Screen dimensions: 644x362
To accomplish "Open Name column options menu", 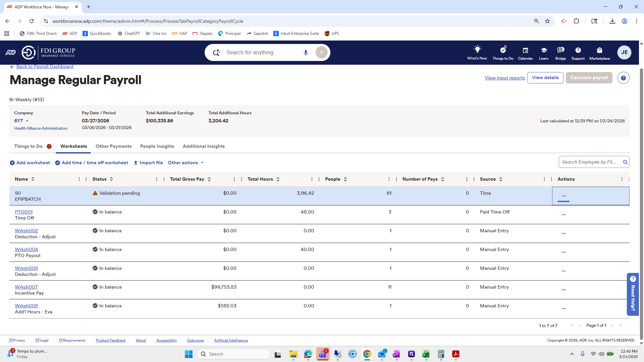I will pyautogui.click(x=79, y=179).
